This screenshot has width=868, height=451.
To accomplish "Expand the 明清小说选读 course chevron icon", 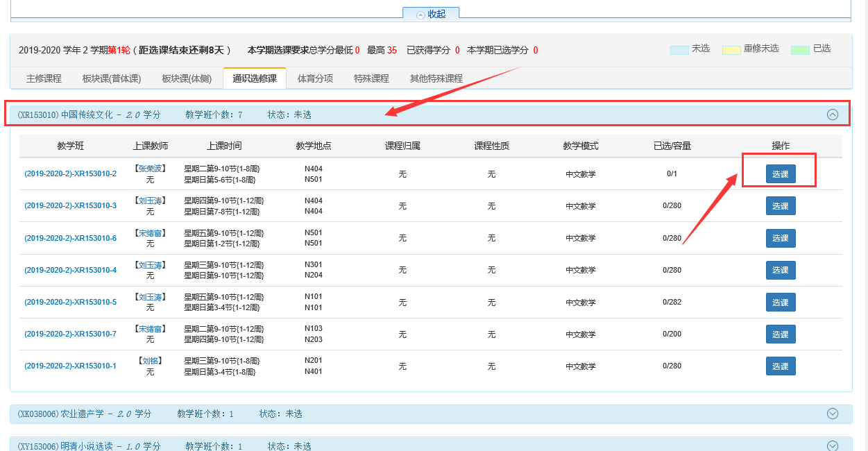I will [x=833, y=445].
